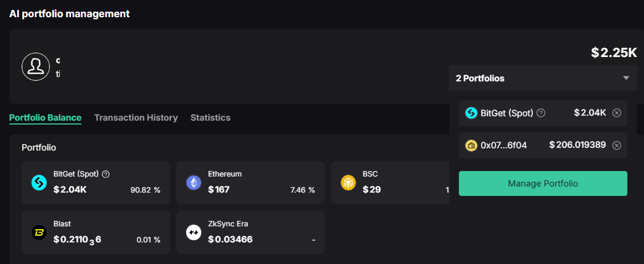Viewport: 644px width, 264px height.
Task: Open the Portfolio Balance tab
Action: [x=45, y=117]
